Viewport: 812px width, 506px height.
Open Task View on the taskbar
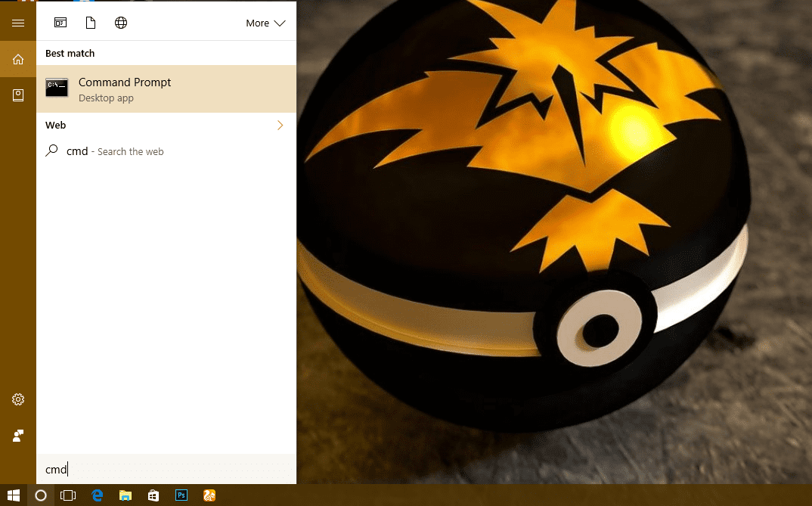(x=68, y=495)
